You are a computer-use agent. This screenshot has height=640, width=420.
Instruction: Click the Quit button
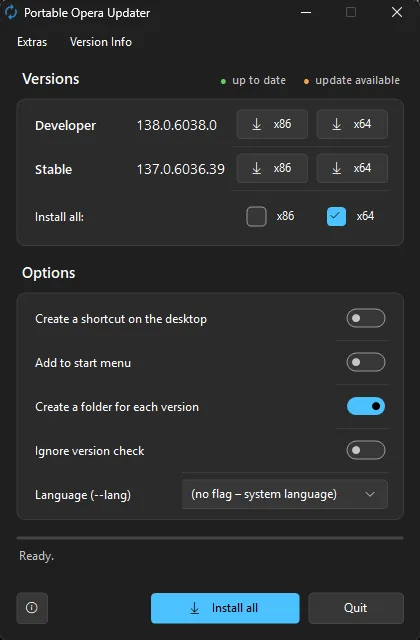356,608
